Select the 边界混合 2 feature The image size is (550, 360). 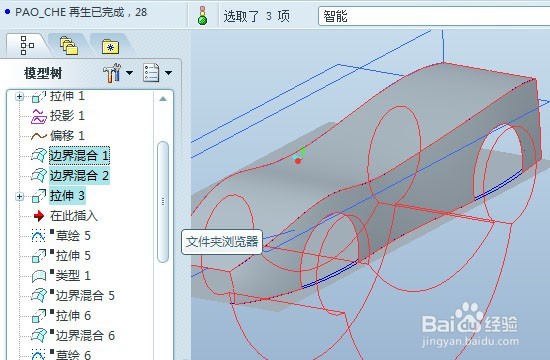click(79, 175)
